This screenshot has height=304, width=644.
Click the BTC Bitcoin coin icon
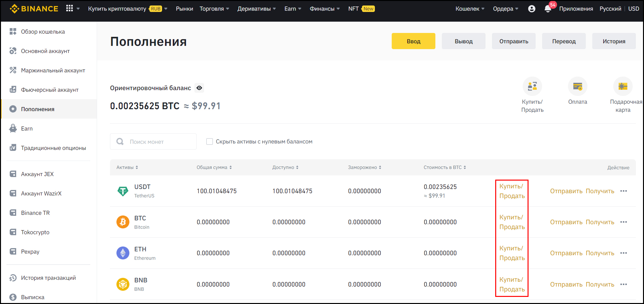pos(123,222)
